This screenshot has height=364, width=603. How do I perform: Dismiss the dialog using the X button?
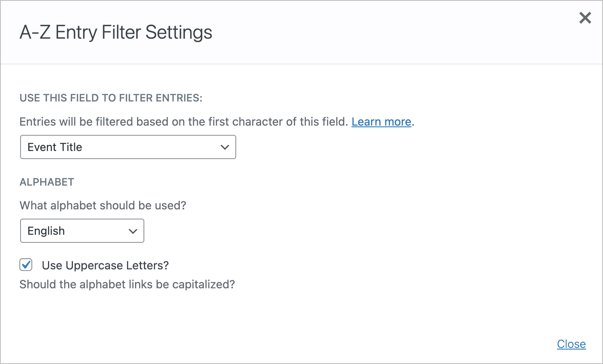[x=585, y=18]
